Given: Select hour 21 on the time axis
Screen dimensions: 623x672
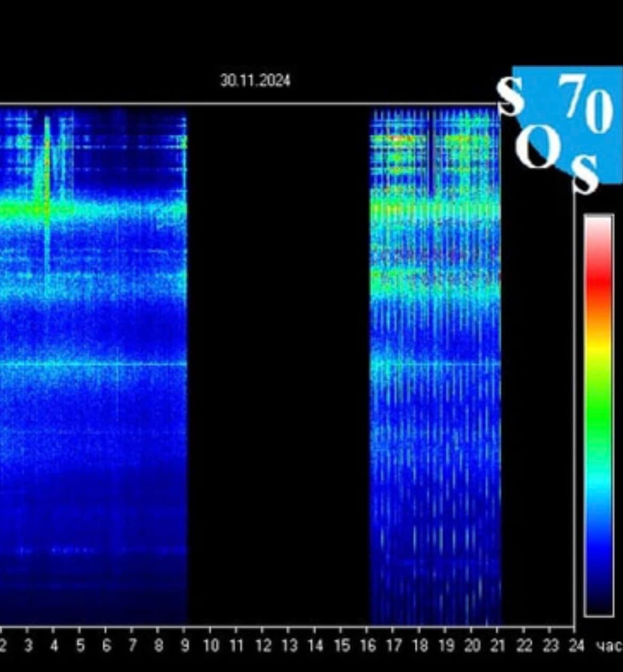Looking at the screenshot, I should click(x=497, y=646).
